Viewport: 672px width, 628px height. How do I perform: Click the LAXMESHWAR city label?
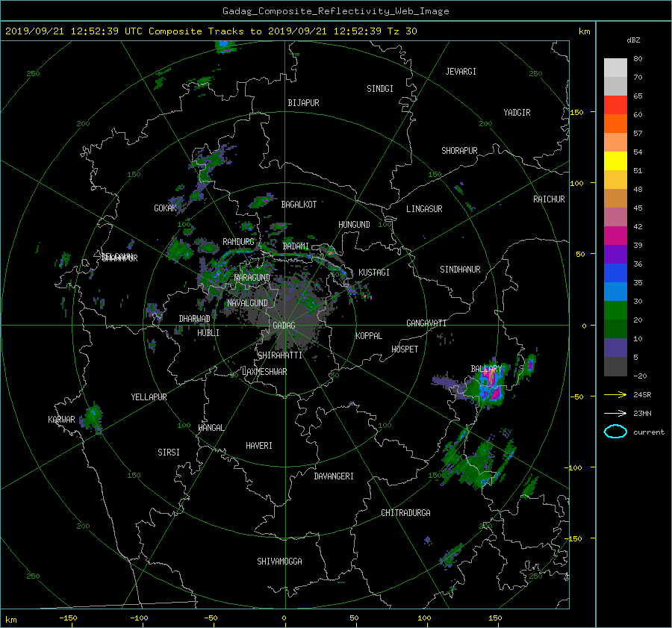pos(264,372)
